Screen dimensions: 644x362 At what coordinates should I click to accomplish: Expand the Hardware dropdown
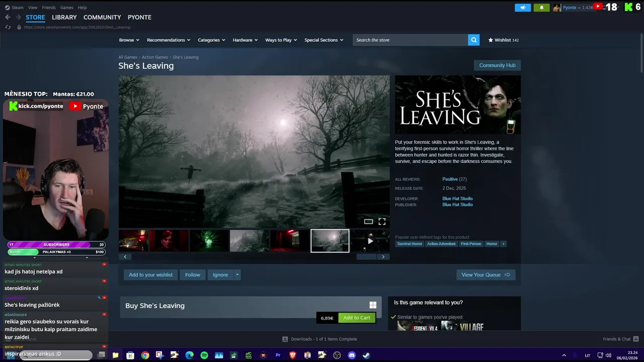(245, 40)
